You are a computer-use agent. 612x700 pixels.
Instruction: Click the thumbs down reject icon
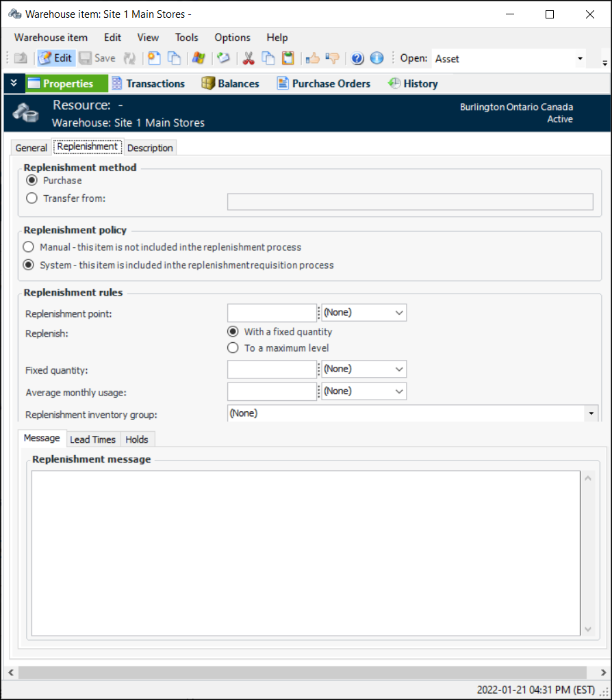[x=333, y=58]
